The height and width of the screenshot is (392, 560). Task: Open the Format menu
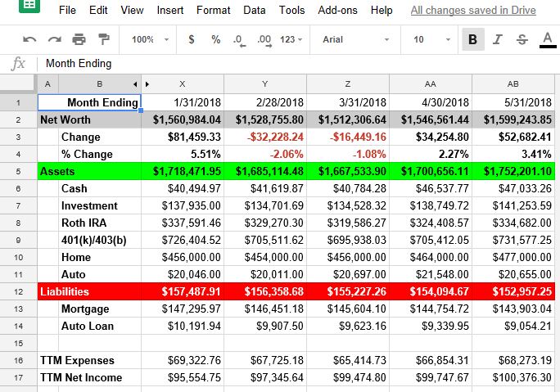213,11
